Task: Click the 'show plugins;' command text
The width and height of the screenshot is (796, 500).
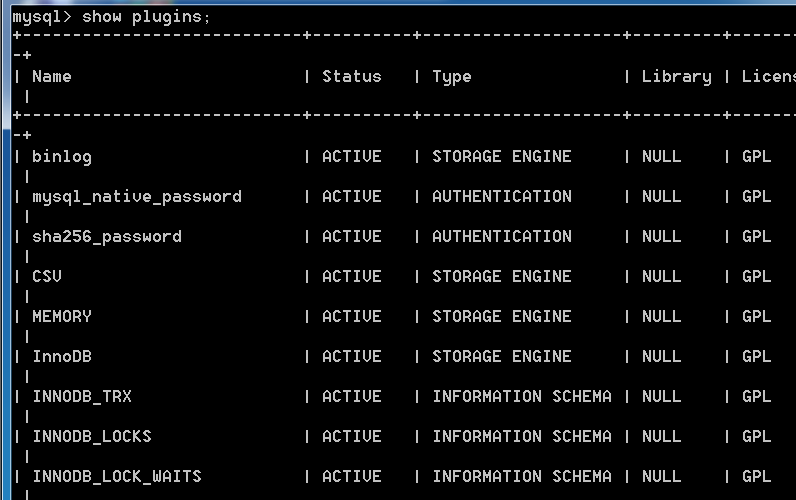Action: pos(146,17)
